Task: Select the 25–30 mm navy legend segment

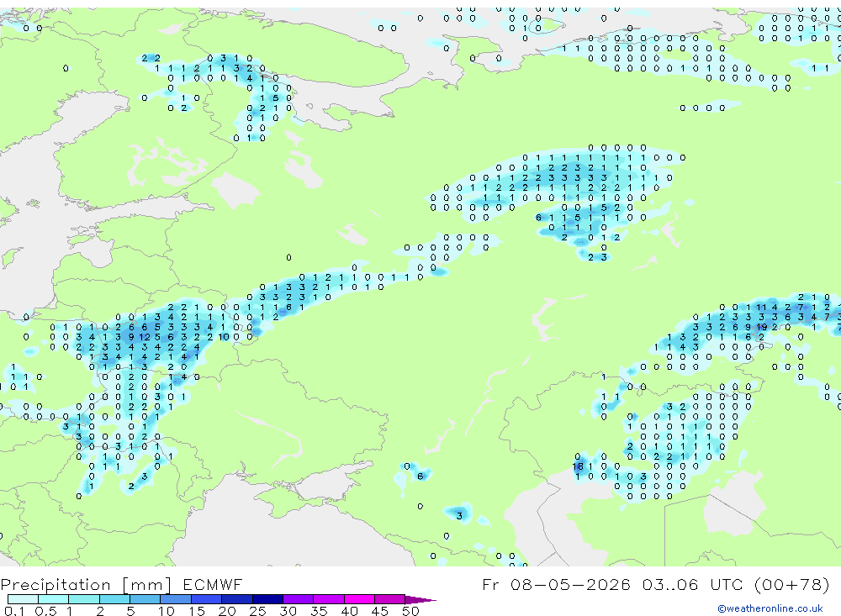Action: 267,599
